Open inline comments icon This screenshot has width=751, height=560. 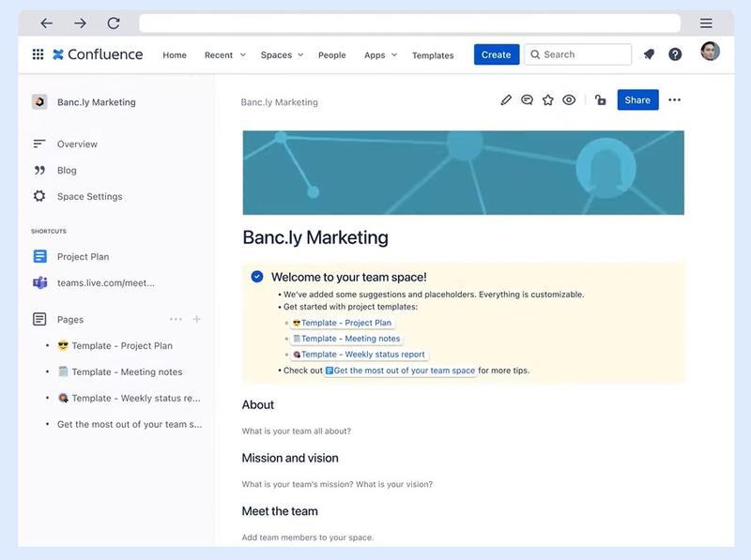pyautogui.click(x=527, y=100)
